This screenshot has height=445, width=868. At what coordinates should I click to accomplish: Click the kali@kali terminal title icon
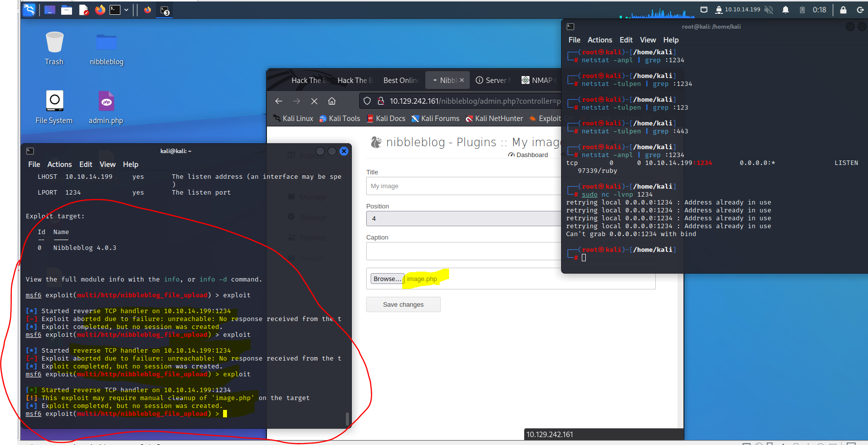click(x=30, y=151)
